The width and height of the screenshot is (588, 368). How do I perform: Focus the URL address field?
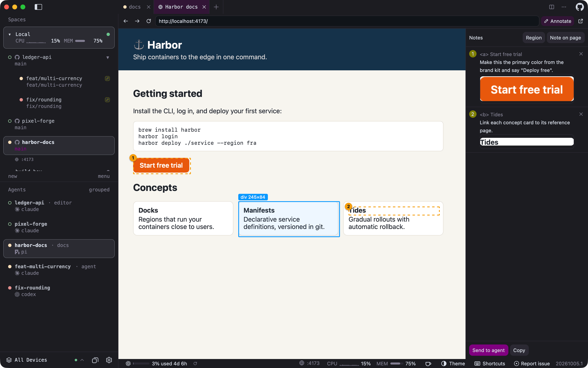(347, 21)
